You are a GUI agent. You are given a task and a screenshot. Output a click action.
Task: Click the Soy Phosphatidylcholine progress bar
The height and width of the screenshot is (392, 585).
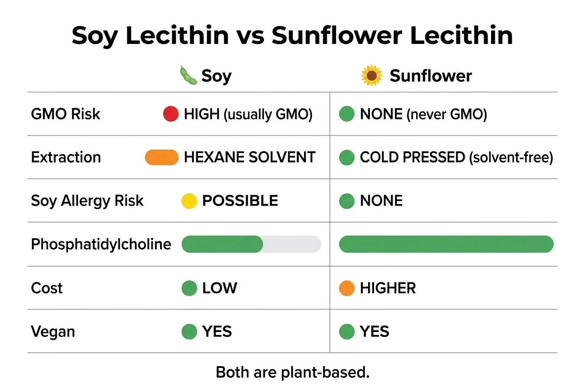[251, 244]
